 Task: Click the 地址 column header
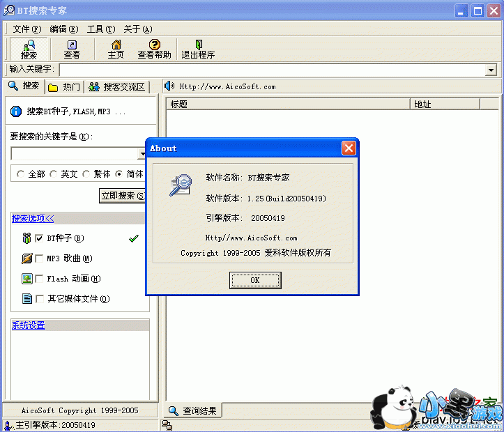(x=445, y=105)
